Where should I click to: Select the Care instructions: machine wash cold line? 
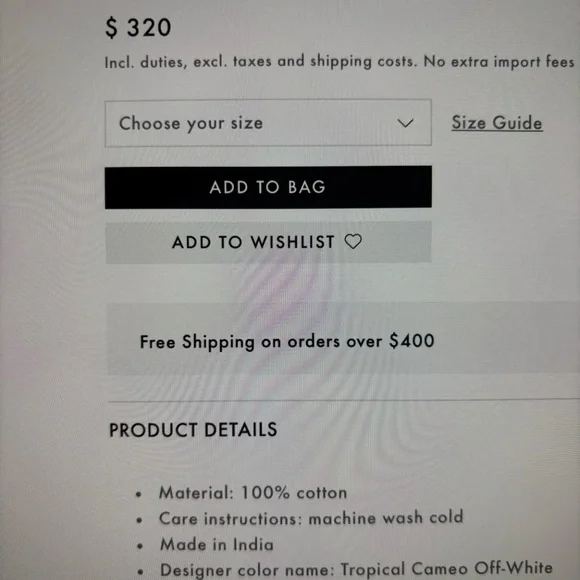pos(311,517)
